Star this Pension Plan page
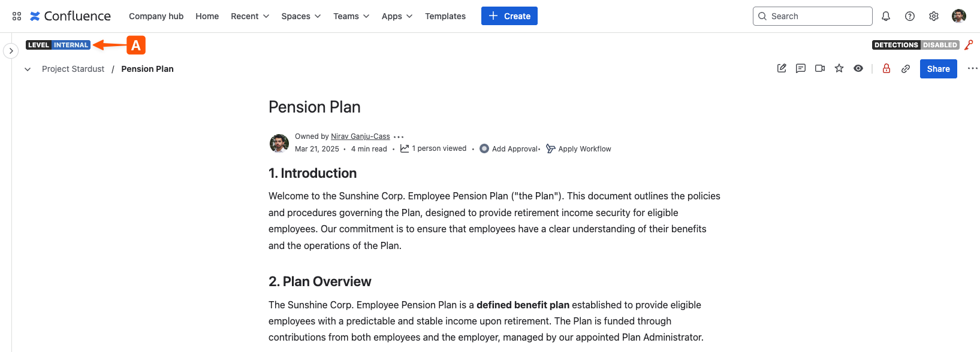Screen dimensions: 980x352 click(x=839, y=68)
